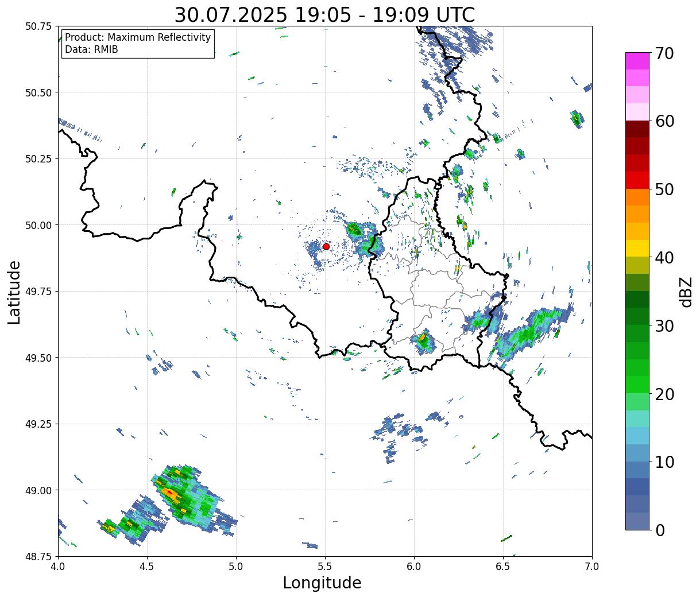Click the colorbar tick label 30
The height and width of the screenshot is (597, 700).
coord(664,326)
